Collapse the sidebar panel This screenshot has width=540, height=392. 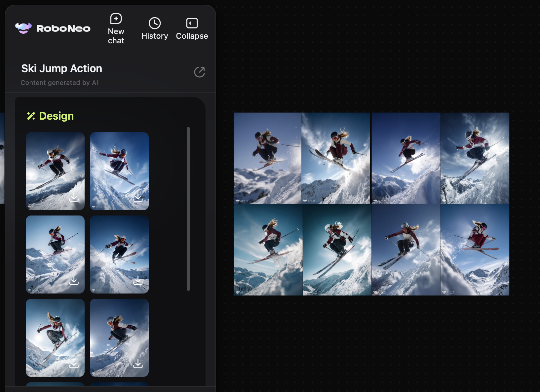[x=192, y=29]
